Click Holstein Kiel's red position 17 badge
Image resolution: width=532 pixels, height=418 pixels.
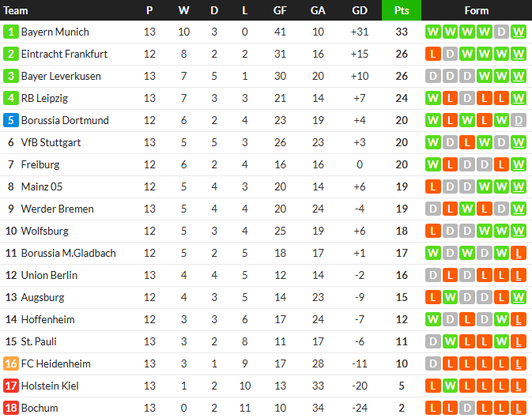(x=10, y=386)
